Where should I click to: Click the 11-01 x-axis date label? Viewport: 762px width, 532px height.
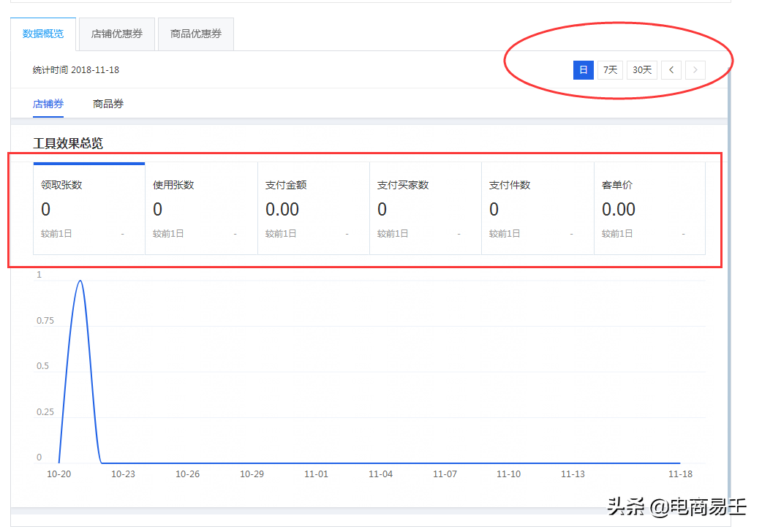pos(317,474)
